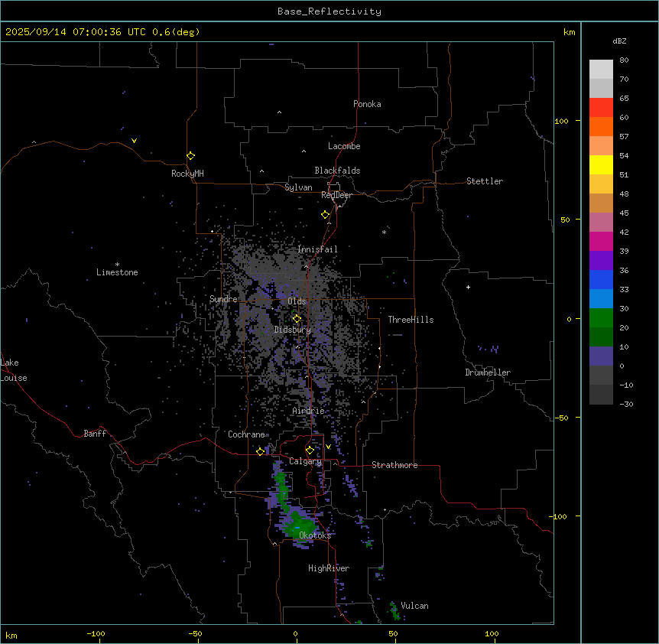
Task: Click the -100 tick on bottom axis
Action: pos(96,633)
